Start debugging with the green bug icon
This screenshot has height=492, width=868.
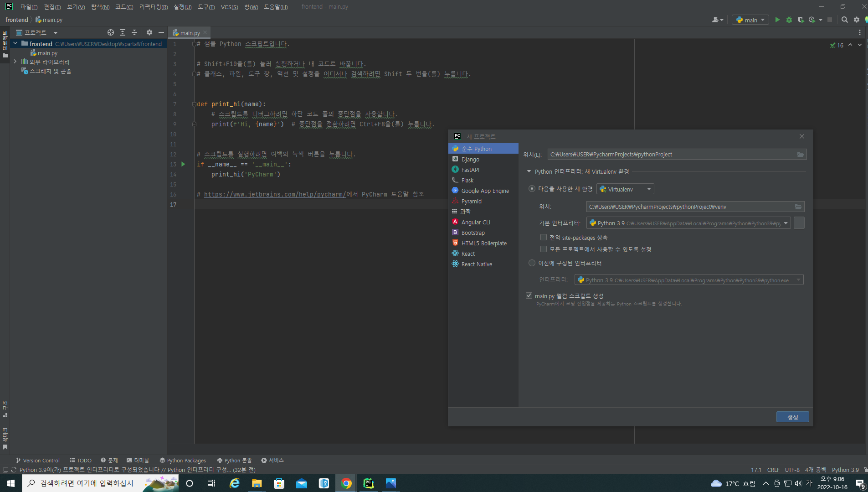pyautogui.click(x=789, y=20)
